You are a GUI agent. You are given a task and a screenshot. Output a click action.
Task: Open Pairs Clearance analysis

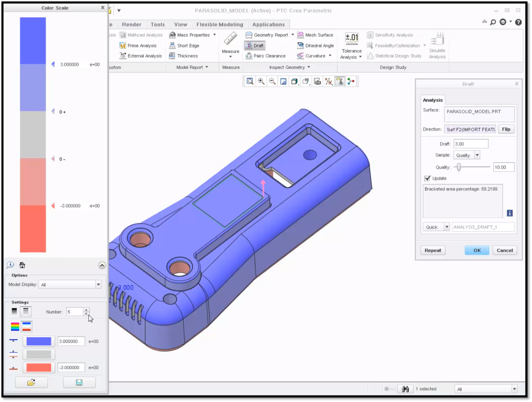(266, 56)
